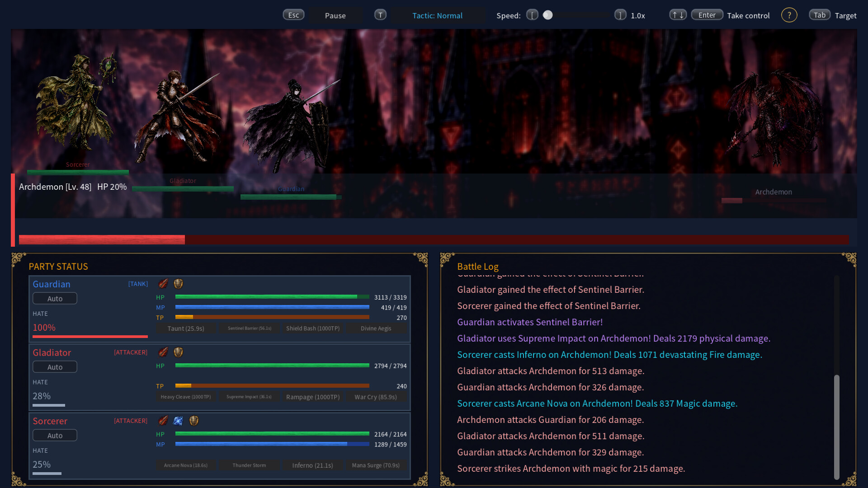The width and height of the screenshot is (868, 488).
Task: Select the Sorcerer character sprite
Action: tap(77, 102)
